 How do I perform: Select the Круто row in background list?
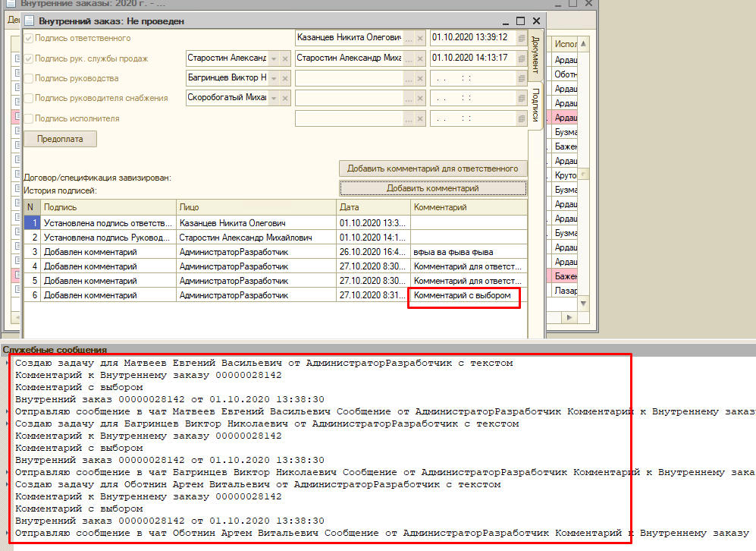564,175
